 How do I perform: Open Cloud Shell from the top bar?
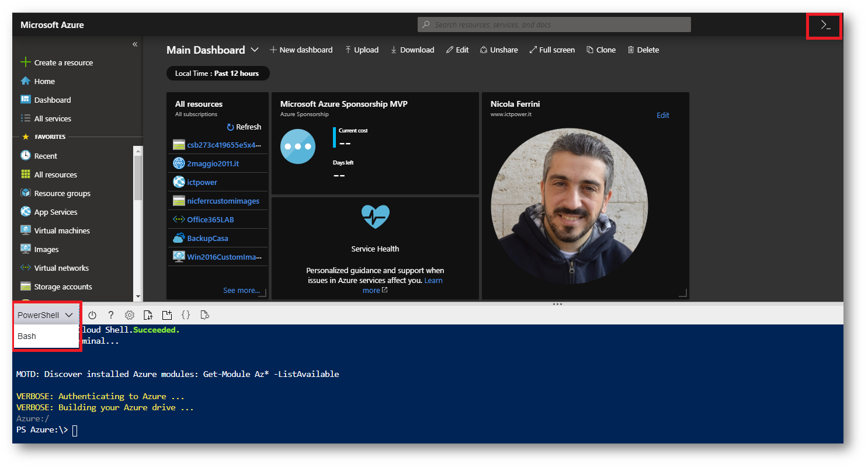pyautogui.click(x=825, y=25)
